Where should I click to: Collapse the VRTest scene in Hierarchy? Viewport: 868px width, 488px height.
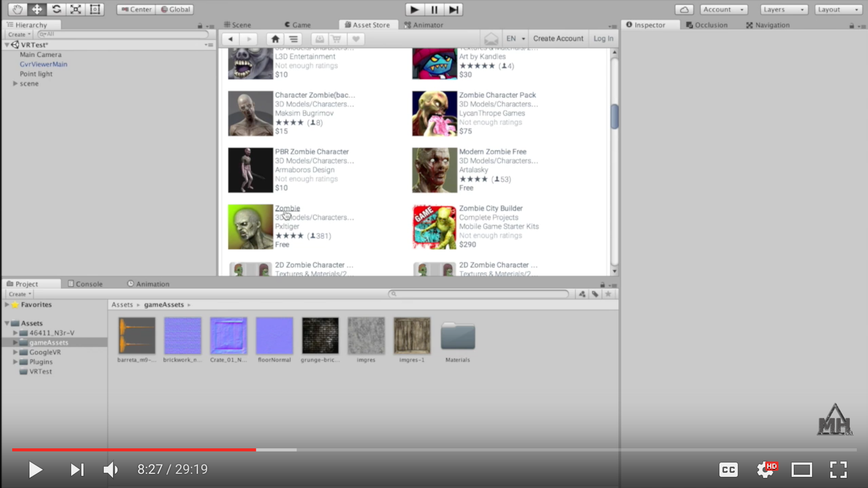coord(7,45)
